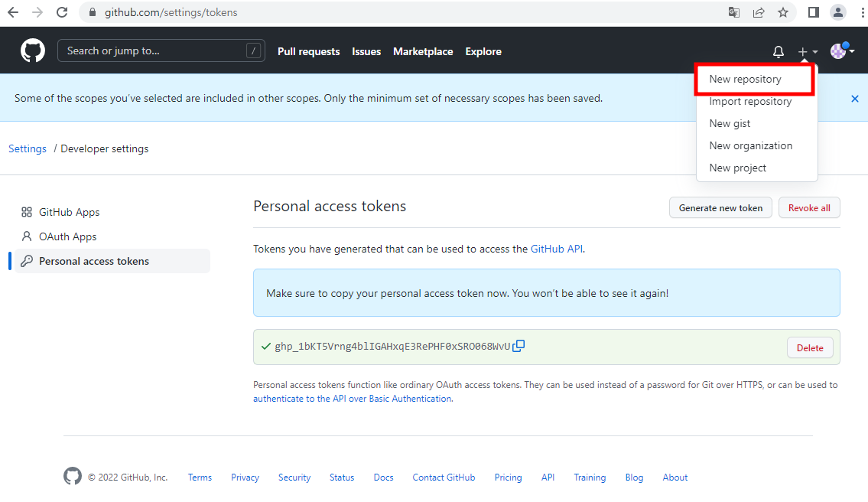The height and width of the screenshot is (502, 868).
Task: Click the padlock site info icon
Action: coord(93,12)
